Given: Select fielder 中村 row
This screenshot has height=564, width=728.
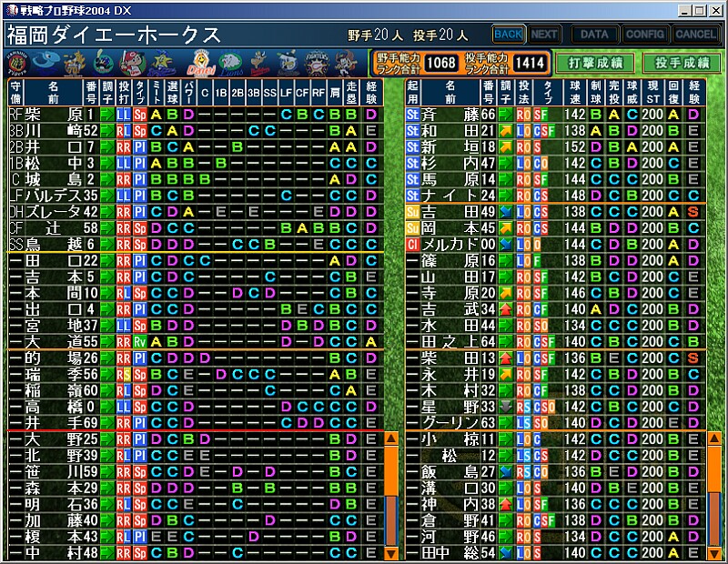Looking at the screenshot, I should [196, 553].
